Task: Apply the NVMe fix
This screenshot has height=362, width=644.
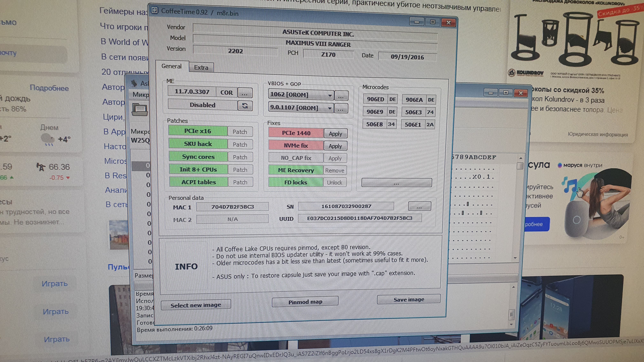Action: point(335,146)
